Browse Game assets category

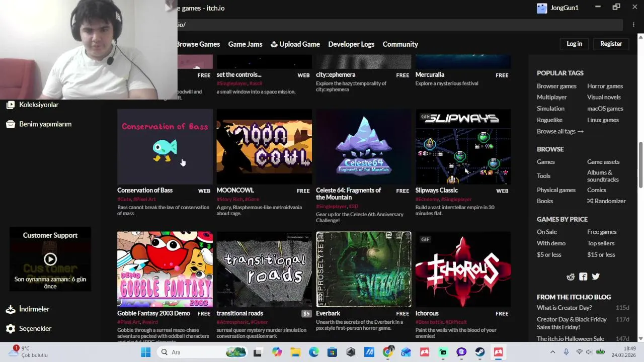click(603, 162)
